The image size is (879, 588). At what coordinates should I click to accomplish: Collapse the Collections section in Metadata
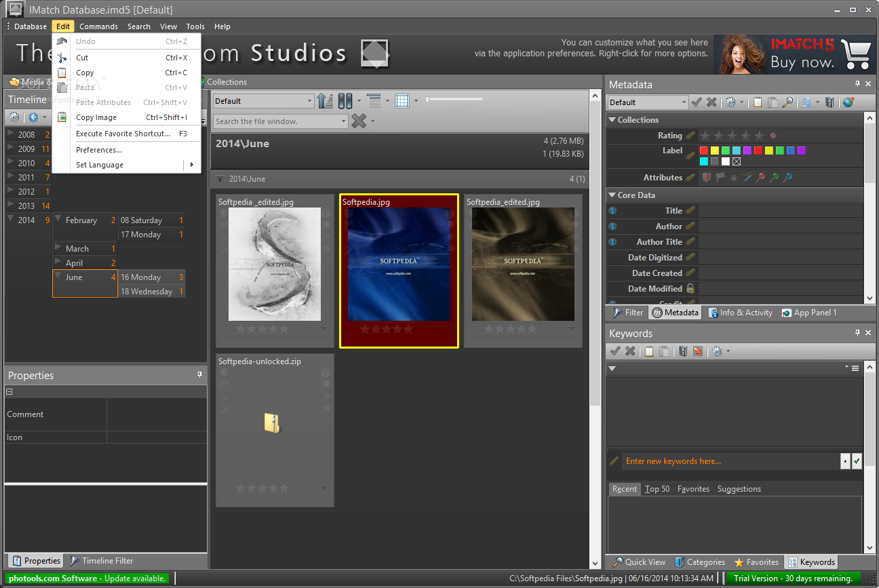(x=612, y=120)
